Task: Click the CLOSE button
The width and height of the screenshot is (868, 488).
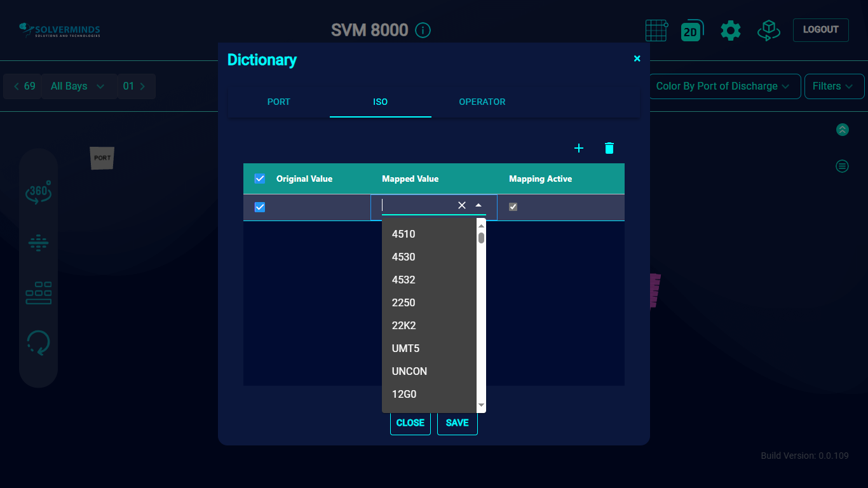Action: click(410, 423)
